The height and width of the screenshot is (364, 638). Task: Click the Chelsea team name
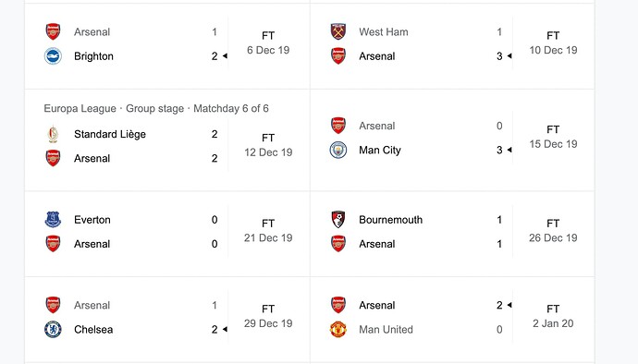point(93,330)
